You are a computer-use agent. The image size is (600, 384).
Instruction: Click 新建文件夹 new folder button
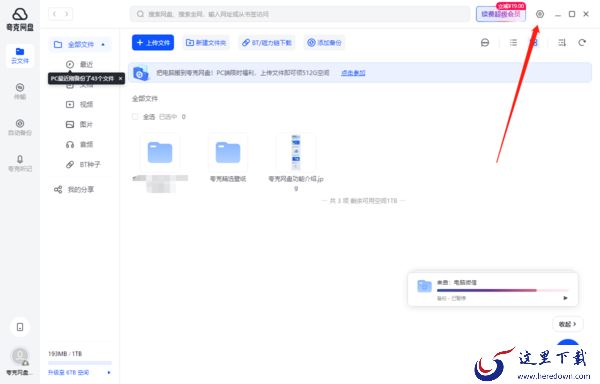tap(206, 42)
